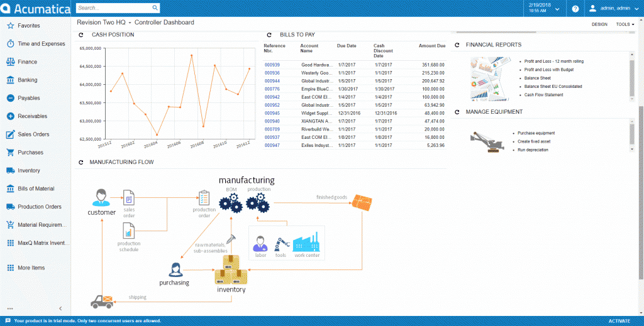Click the Design menu item
This screenshot has height=326, width=644.
click(x=599, y=24)
